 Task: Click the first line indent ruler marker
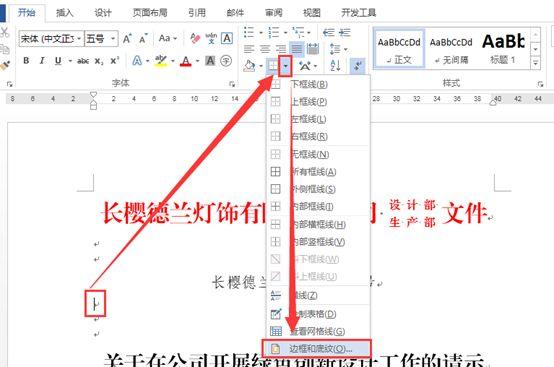93,94
